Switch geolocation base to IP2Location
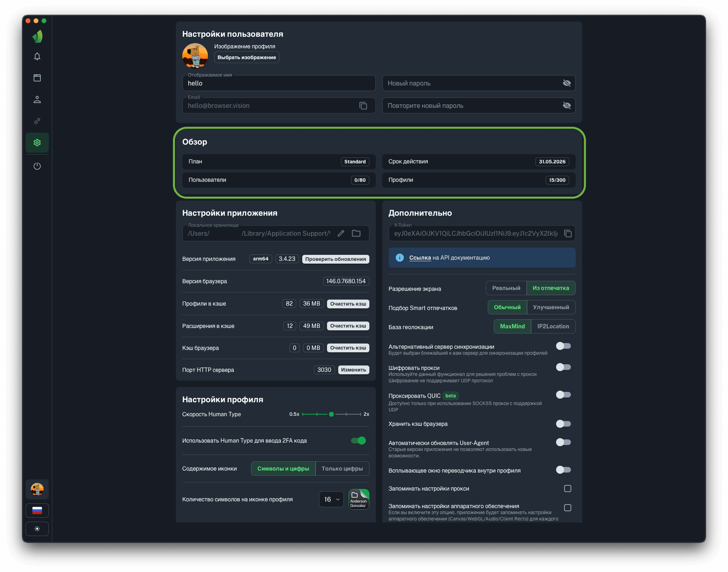Image resolution: width=728 pixels, height=572 pixels. point(553,326)
